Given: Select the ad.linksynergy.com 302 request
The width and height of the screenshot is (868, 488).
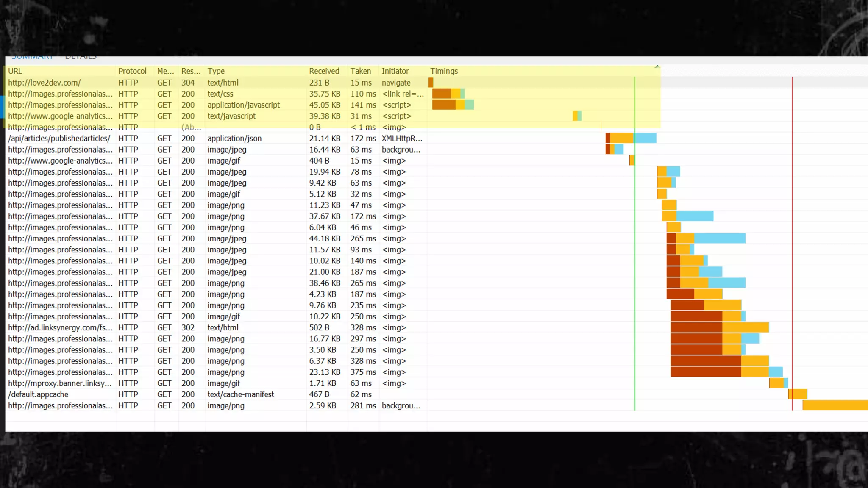Looking at the screenshot, I should (x=60, y=328).
